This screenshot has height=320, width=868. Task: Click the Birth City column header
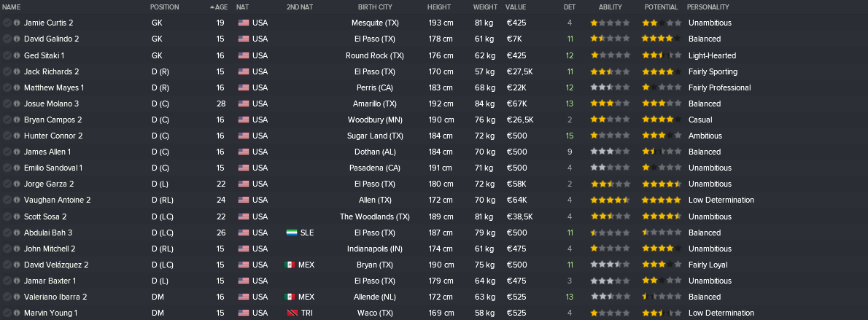click(x=375, y=7)
